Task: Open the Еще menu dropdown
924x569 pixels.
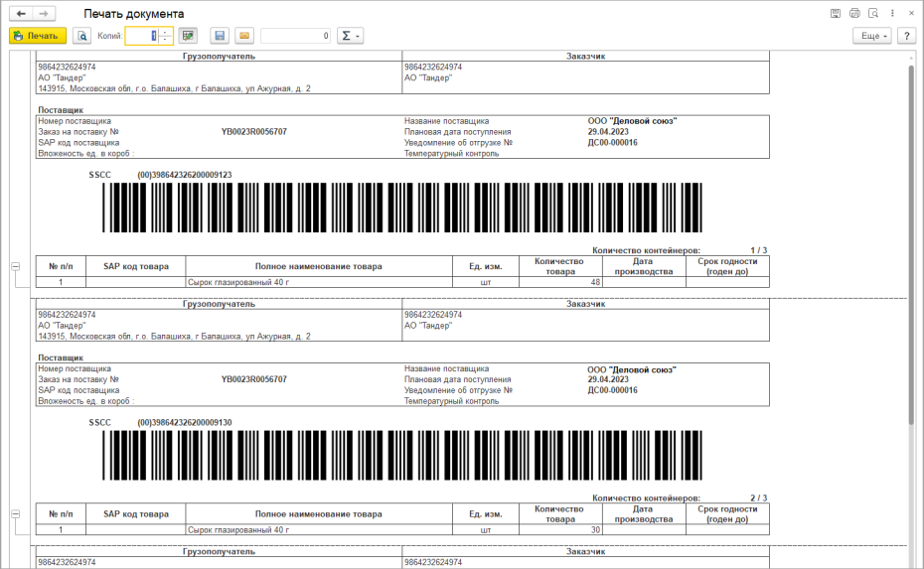Action: click(872, 36)
